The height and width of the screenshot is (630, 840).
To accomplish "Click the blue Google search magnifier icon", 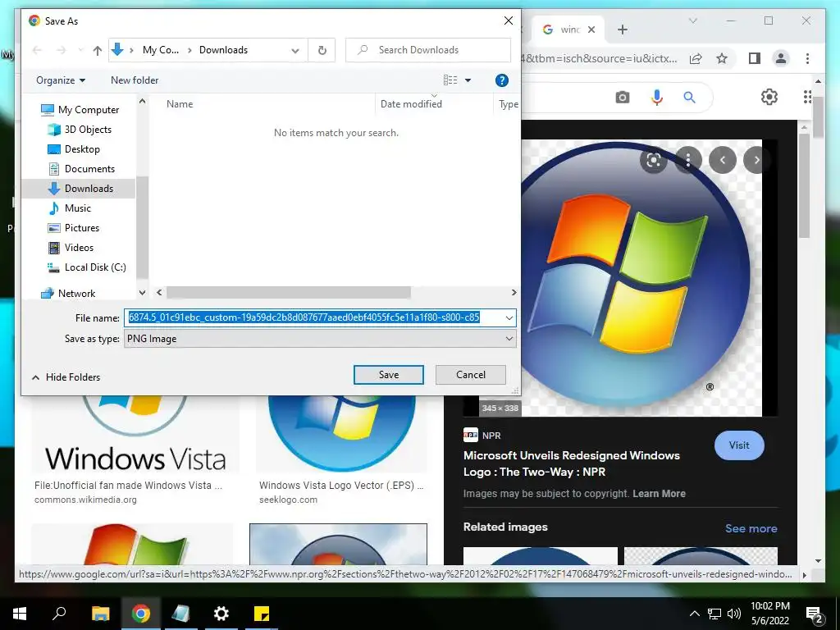I will click(689, 97).
